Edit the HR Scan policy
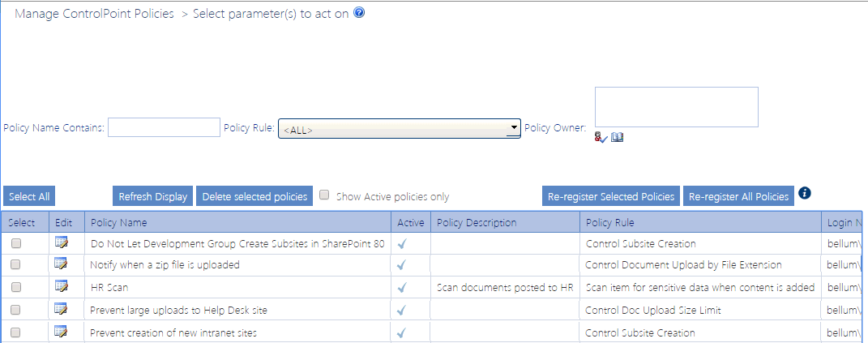This screenshot has width=868, height=343. coord(62,286)
